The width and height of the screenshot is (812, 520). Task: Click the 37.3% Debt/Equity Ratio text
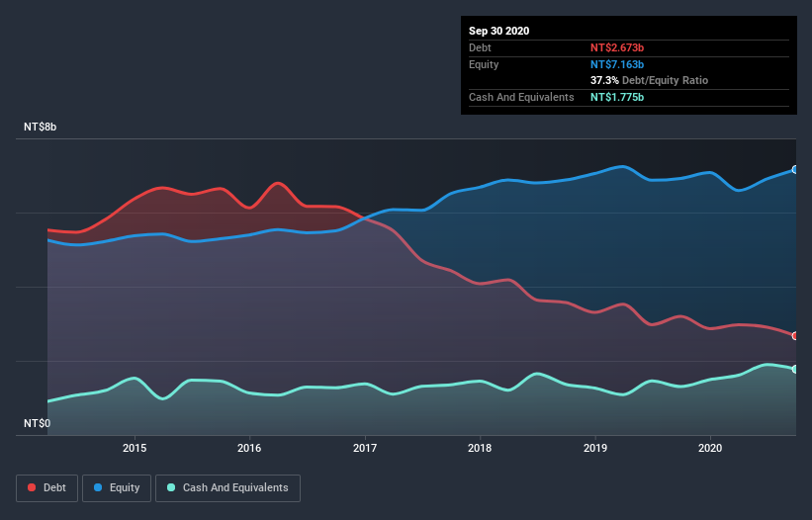[x=650, y=80]
